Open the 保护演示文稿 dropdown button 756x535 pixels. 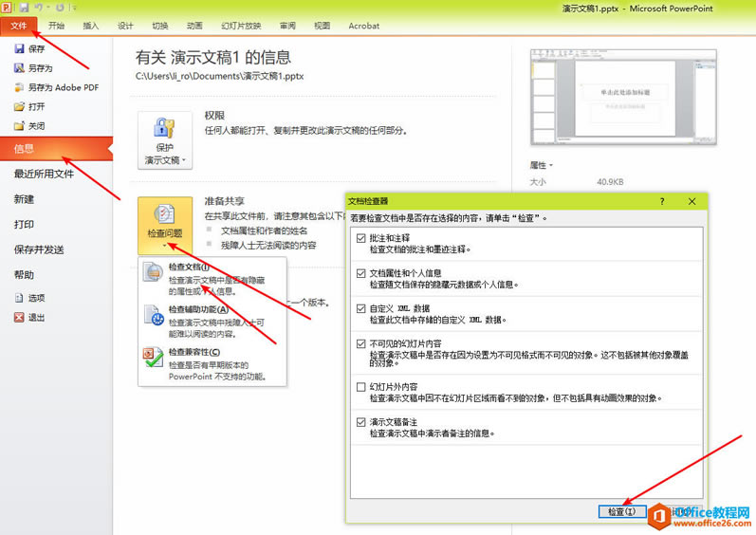pos(165,140)
